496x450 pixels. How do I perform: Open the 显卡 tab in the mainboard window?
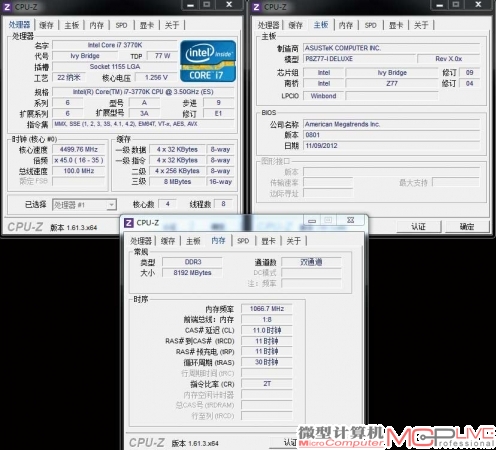coord(396,25)
